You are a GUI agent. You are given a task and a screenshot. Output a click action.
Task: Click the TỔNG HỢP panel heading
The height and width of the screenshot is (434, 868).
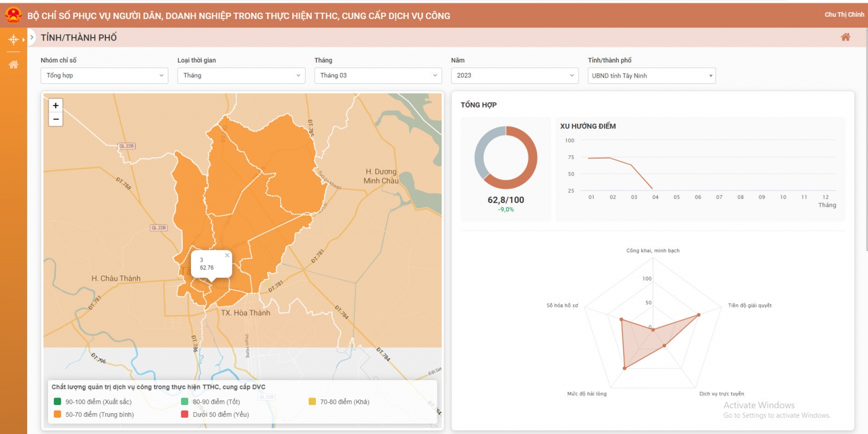(479, 105)
